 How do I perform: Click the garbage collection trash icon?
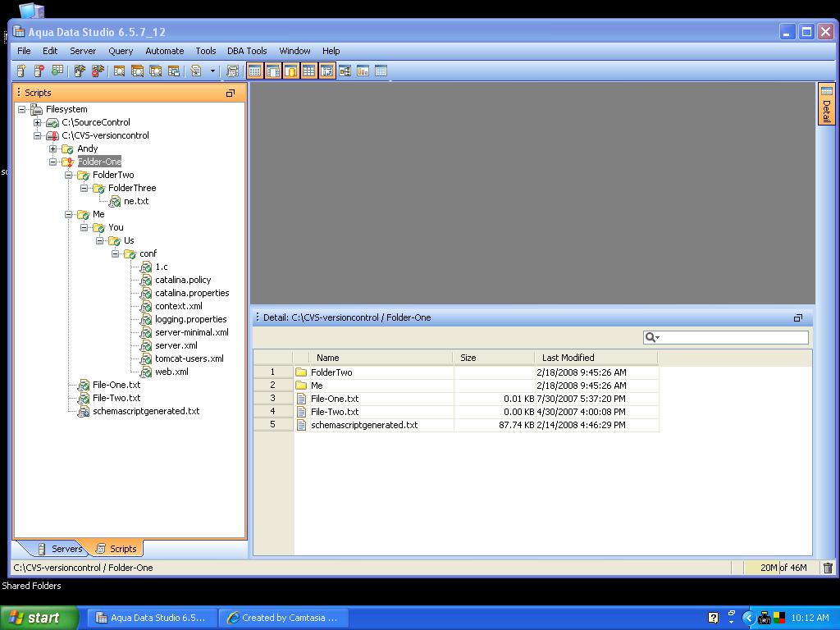coord(829,568)
